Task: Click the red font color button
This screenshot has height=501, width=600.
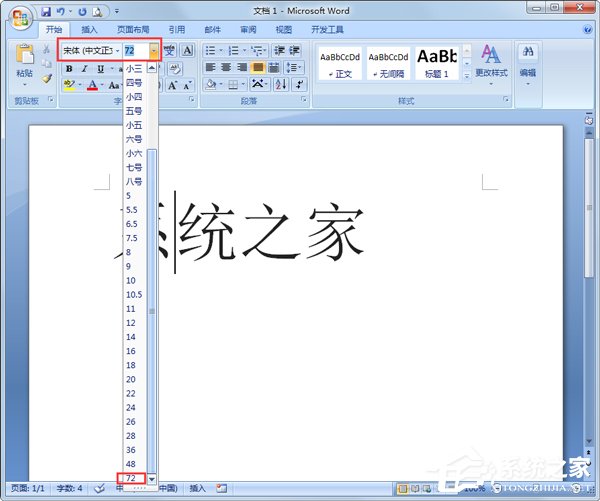Action: tap(91, 86)
